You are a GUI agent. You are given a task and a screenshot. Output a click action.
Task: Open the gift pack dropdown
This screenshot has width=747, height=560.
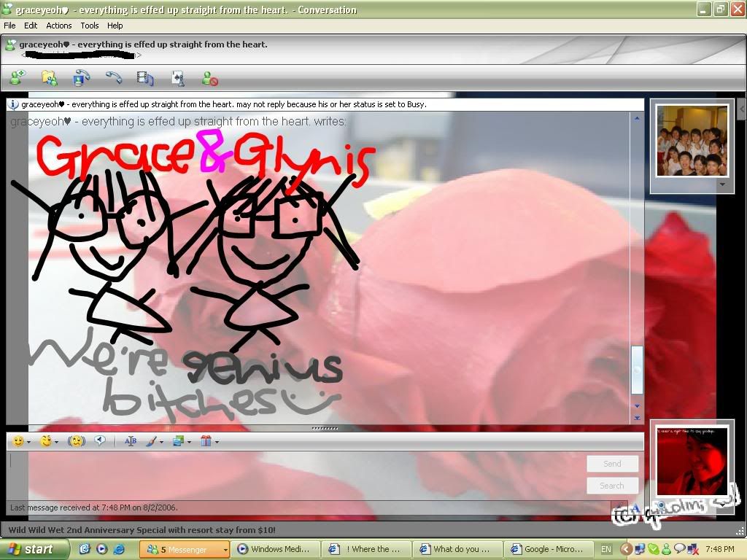[217, 442]
